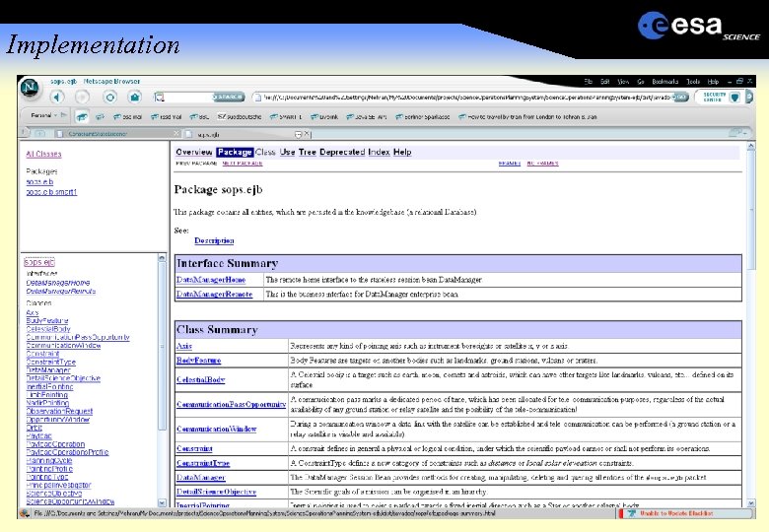This screenshot has width=769, height=532.
Task: Click into the search input field
Action: 189,97
